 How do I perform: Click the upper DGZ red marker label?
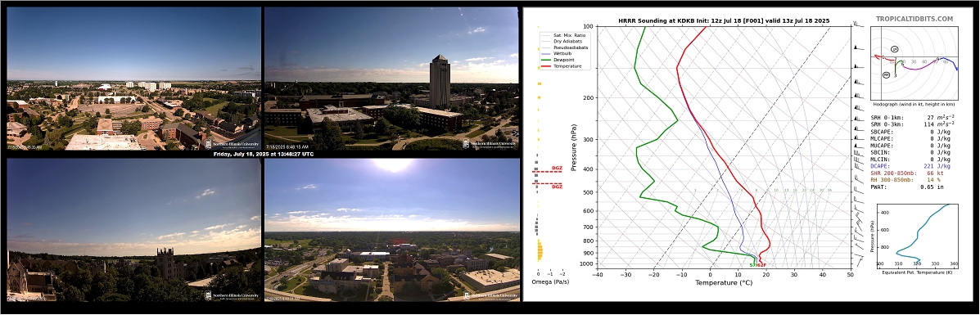(557, 168)
